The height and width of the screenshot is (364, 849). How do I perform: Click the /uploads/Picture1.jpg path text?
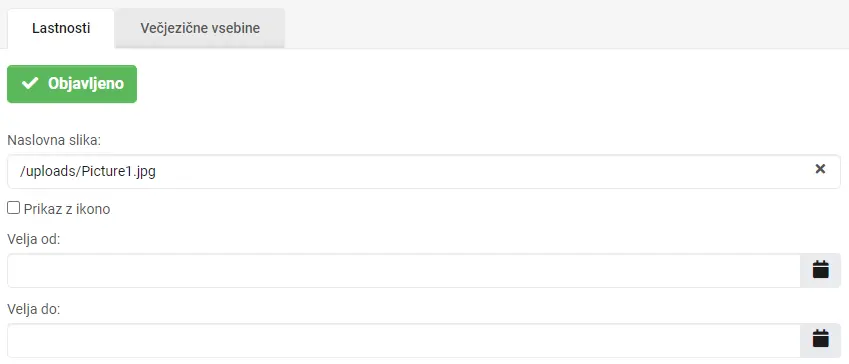coord(88,172)
